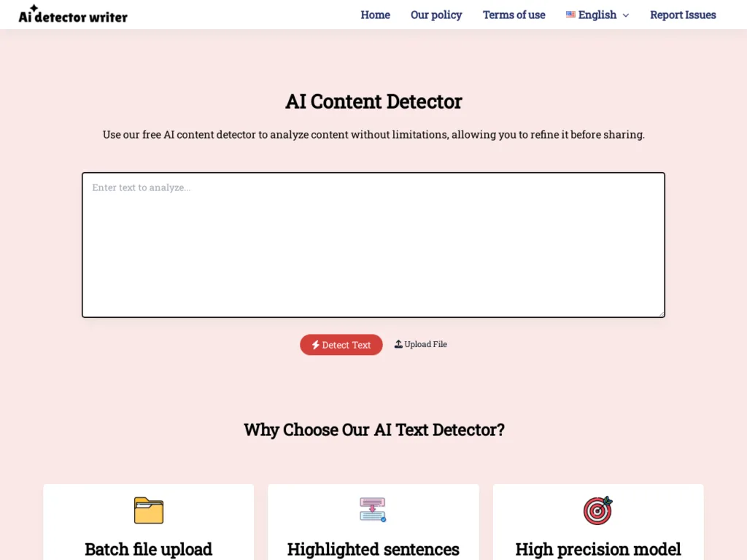
Task: Click the AI Content Detector title
Action: click(373, 101)
